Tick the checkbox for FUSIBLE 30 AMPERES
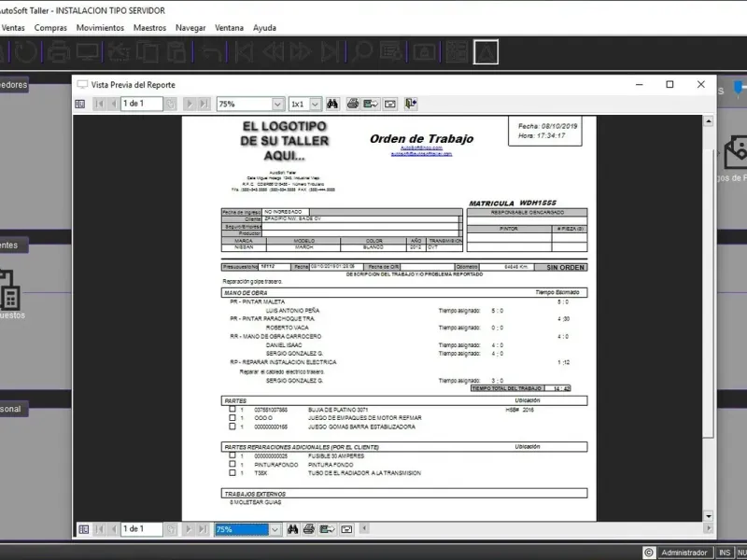The width and height of the screenshot is (747, 560). tap(232, 455)
